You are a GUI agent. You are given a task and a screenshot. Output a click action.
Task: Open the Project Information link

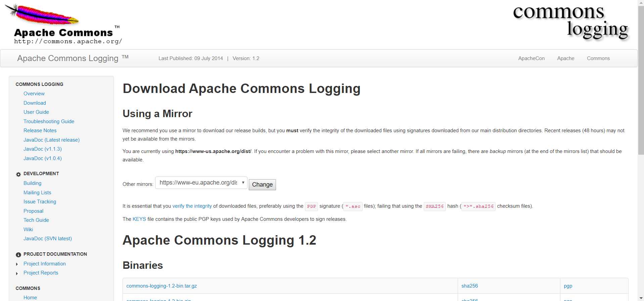[45, 264]
